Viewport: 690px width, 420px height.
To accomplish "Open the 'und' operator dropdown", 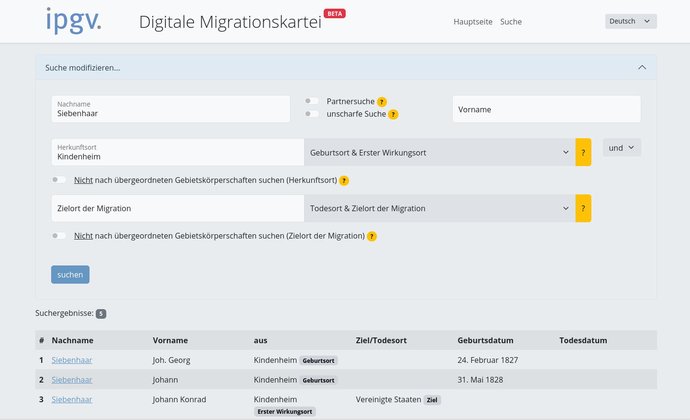I will pyautogui.click(x=622, y=148).
